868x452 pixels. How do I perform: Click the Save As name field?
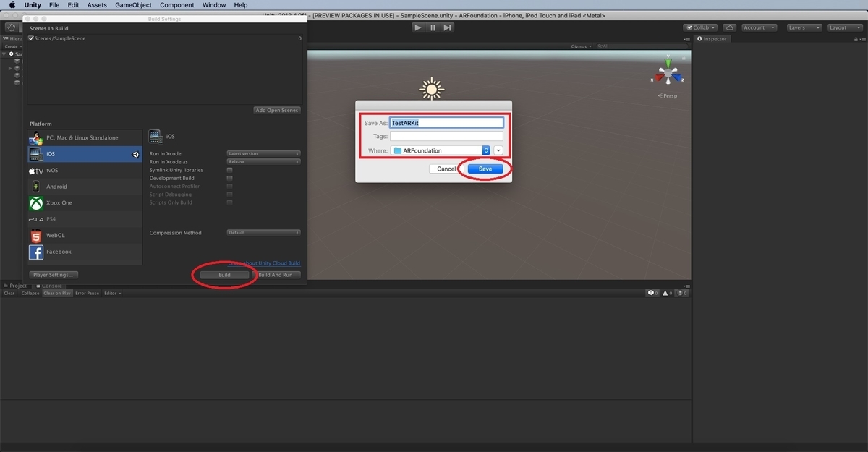(x=446, y=123)
